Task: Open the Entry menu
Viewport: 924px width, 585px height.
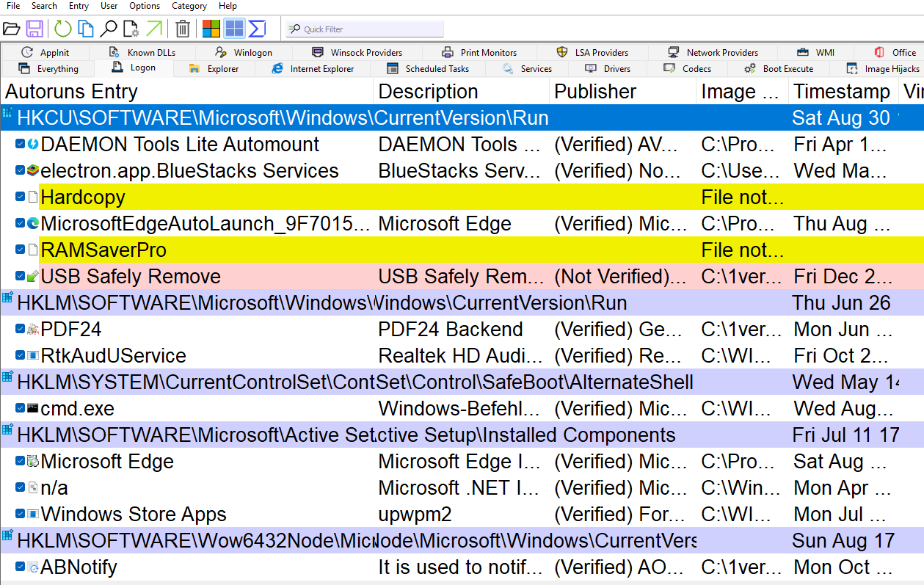Action: pos(79,6)
